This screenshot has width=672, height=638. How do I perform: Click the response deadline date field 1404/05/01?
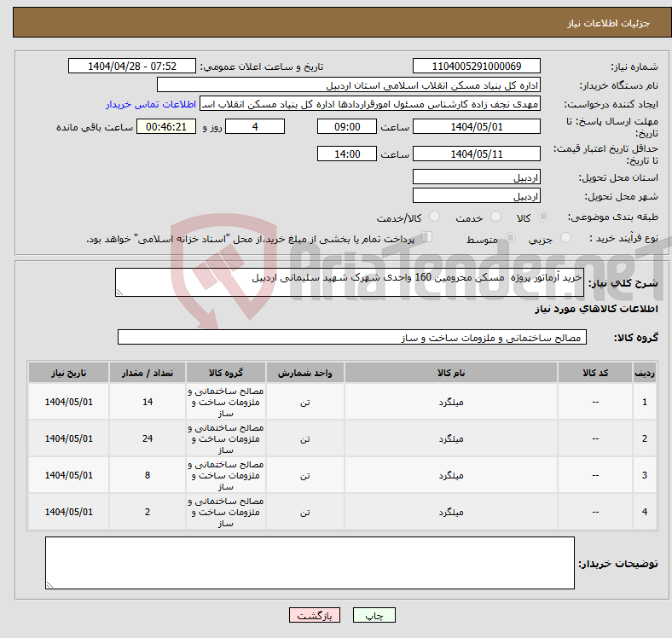pos(476,126)
